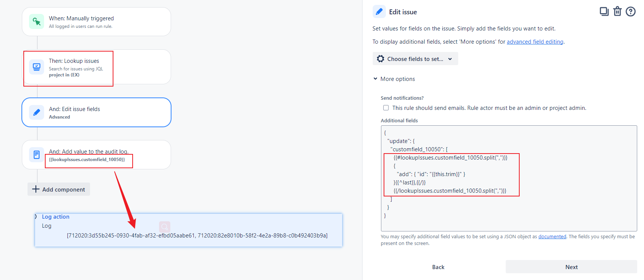Open the advanced field editing link

point(535,42)
